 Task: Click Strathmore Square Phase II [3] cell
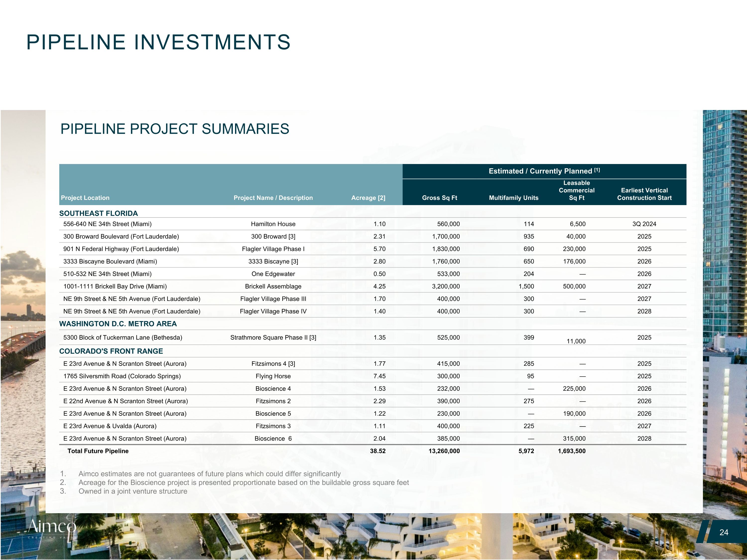(x=273, y=337)
